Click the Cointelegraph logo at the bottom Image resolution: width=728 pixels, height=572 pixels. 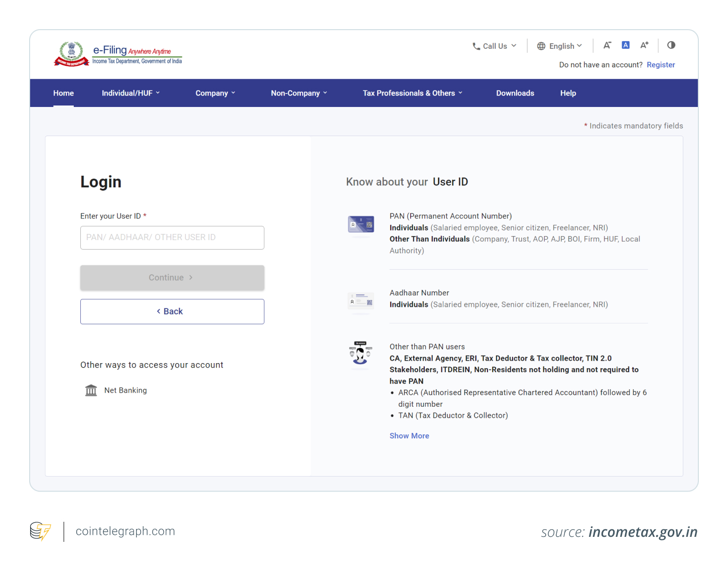pyautogui.click(x=40, y=531)
